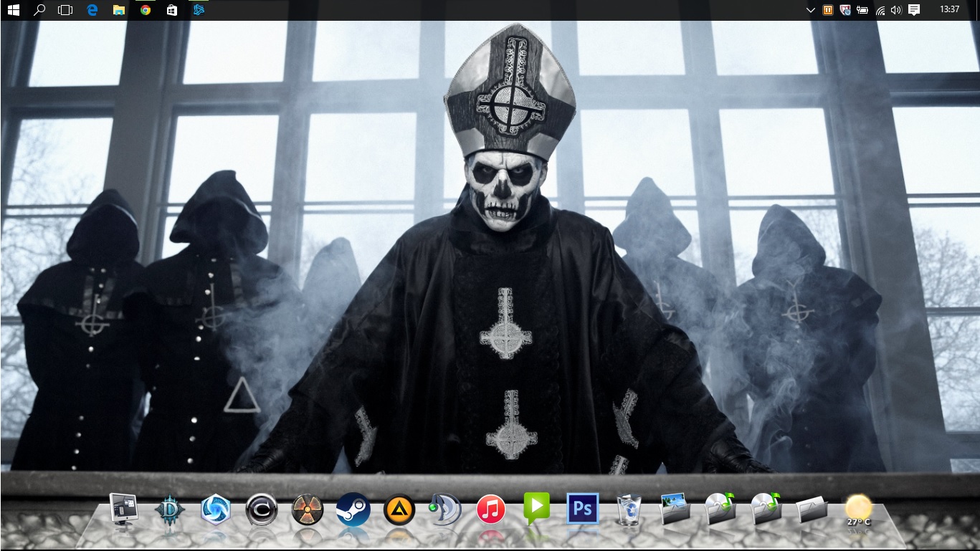Open Task View from the taskbar

(65, 10)
